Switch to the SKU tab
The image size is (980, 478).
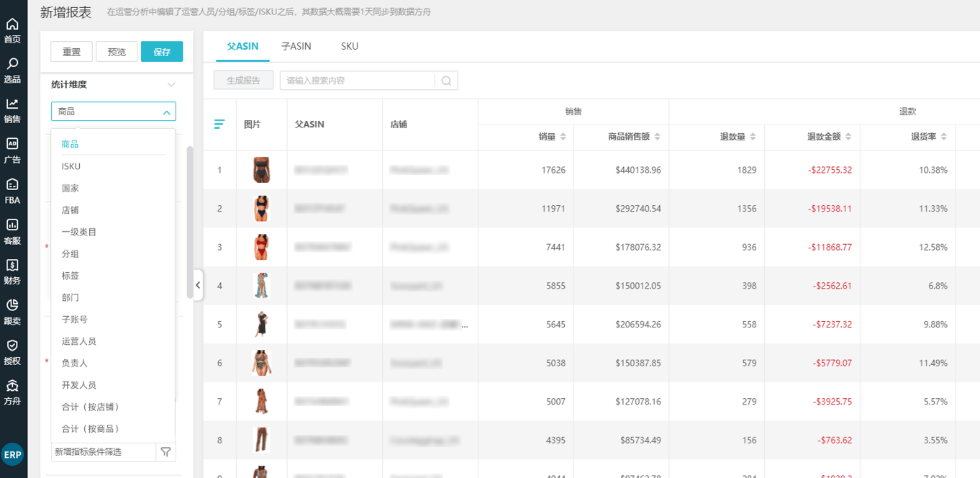[350, 46]
